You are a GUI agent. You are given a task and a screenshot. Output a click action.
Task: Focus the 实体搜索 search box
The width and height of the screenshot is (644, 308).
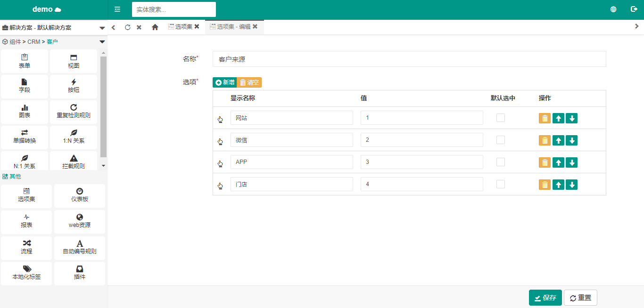tap(174, 9)
